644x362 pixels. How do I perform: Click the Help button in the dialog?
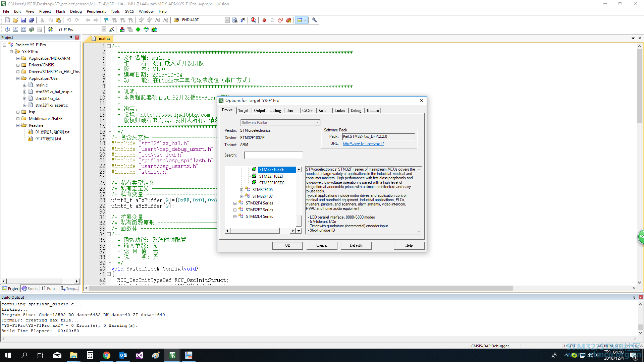tap(409, 245)
